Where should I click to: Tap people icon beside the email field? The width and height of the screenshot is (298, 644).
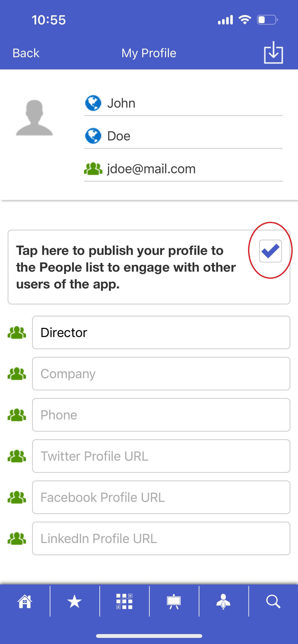click(93, 169)
